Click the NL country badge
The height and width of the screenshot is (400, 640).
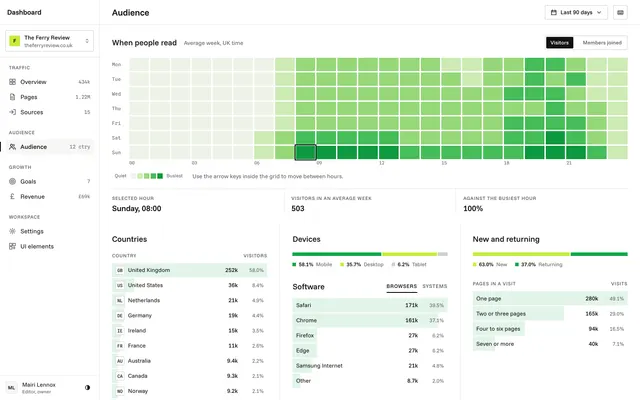pos(120,300)
